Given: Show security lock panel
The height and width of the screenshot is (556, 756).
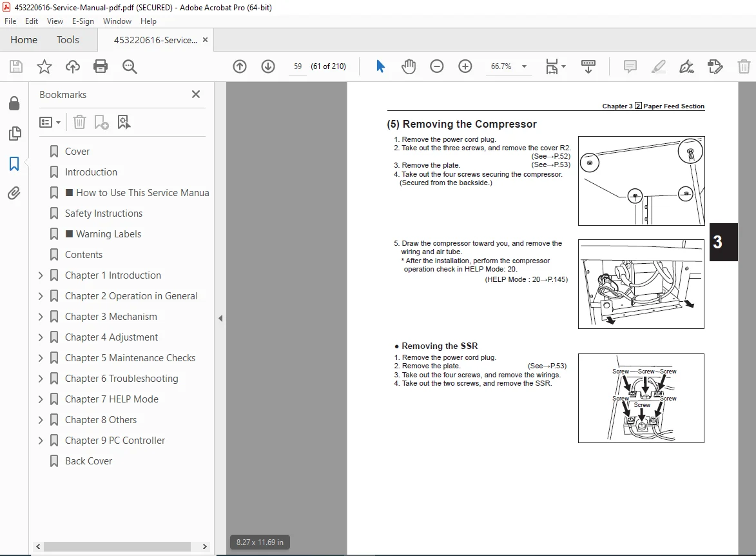Looking at the screenshot, I should [x=14, y=103].
